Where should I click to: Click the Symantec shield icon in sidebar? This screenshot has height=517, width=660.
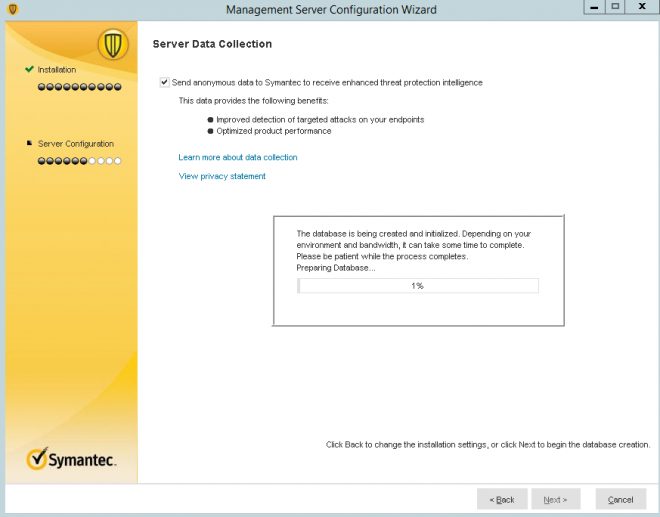pyautogui.click(x=113, y=44)
